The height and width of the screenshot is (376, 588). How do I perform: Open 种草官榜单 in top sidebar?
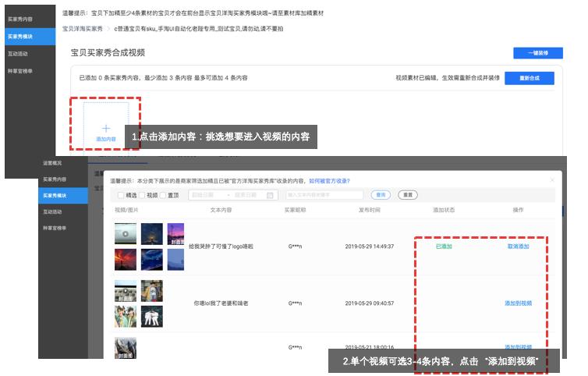pos(21,71)
